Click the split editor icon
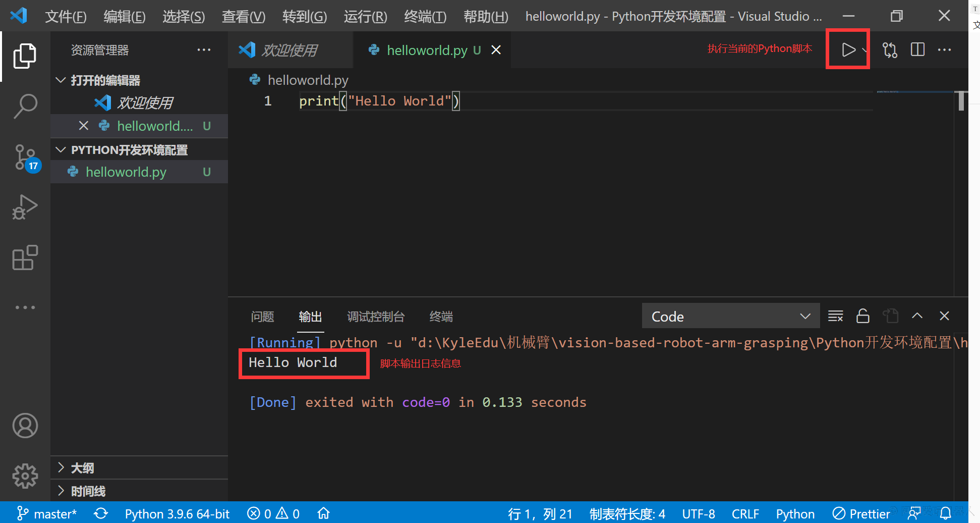Image resolution: width=980 pixels, height=523 pixels. 917,49
